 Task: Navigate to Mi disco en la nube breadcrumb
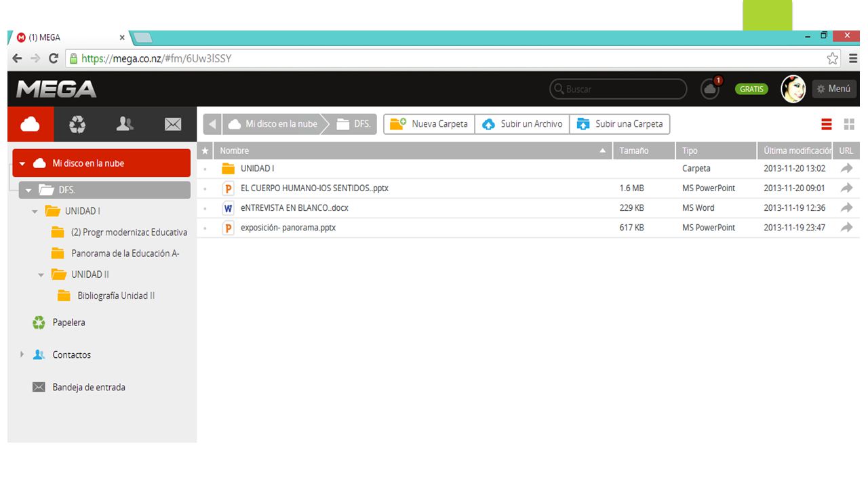[274, 124]
